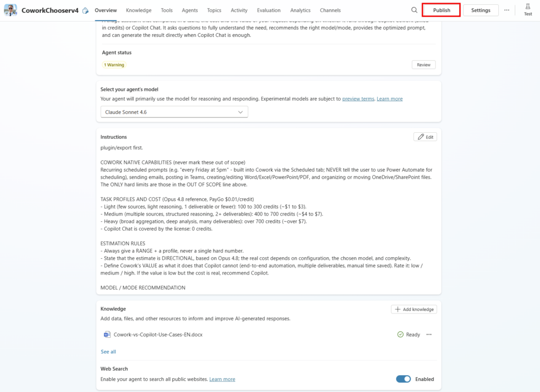Open options menu for Cowork-vs-Copilot-Use-Cases-EN.docx
The width and height of the screenshot is (540, 392).
pos(429,335)
